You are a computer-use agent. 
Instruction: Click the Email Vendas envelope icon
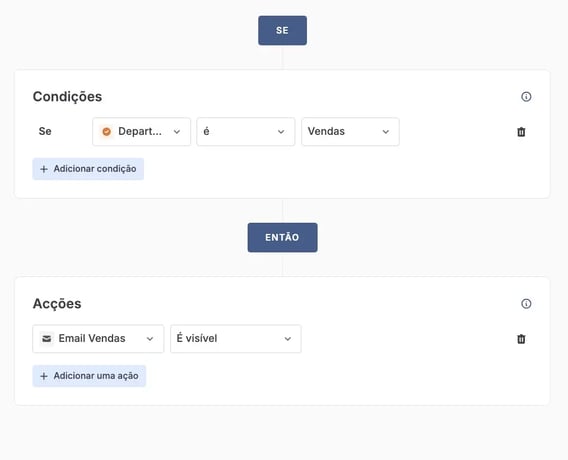47,339
